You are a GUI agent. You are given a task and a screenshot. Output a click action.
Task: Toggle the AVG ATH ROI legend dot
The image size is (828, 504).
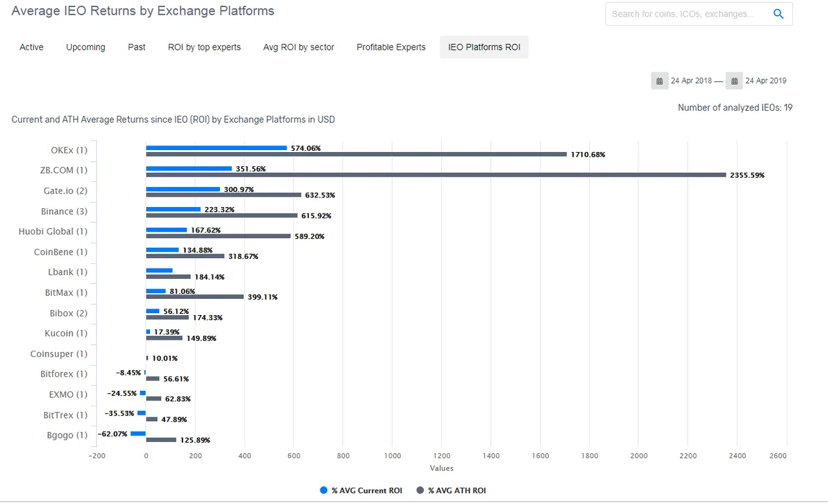[420, 490]
